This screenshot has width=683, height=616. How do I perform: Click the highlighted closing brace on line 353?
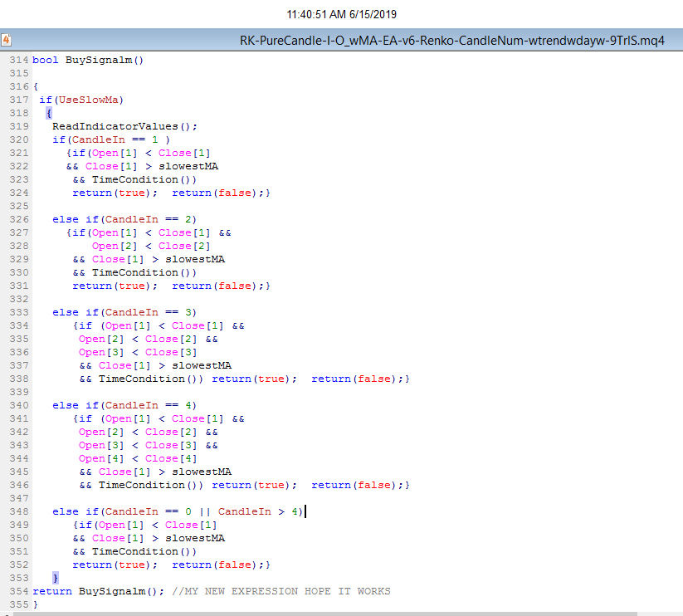[x=56, y=578]
